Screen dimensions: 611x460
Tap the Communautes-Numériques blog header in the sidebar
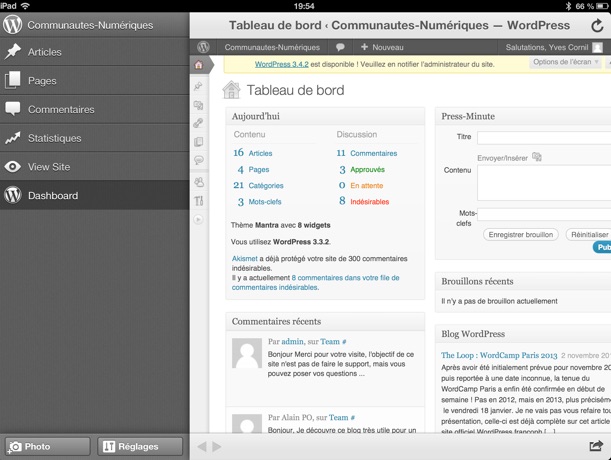[x=95, y=25]
